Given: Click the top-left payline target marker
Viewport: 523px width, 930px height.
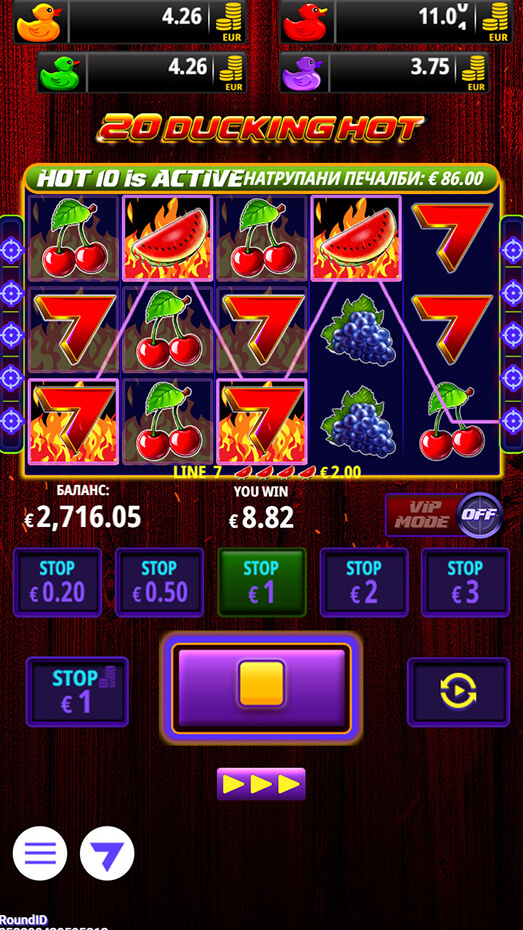Looking at the screenshot, I should coord(11,250).
